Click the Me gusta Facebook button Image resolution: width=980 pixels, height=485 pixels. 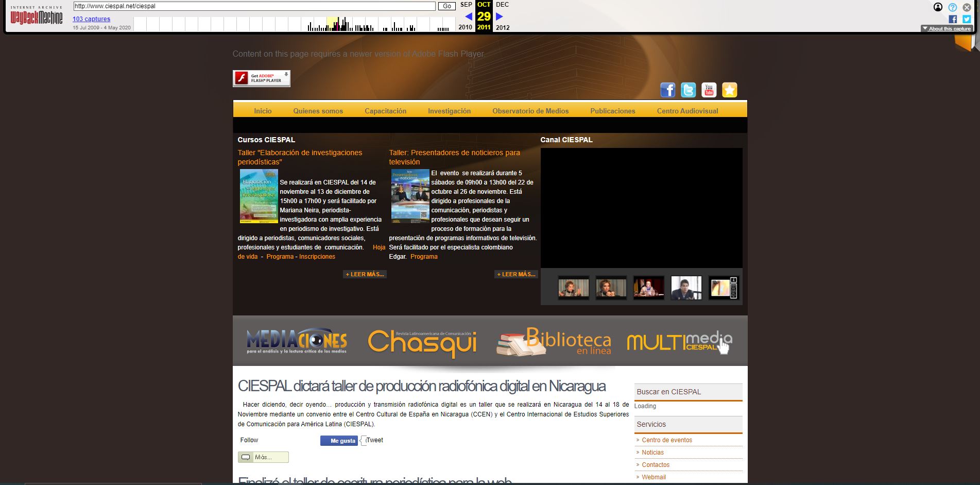tap(339, 441)
